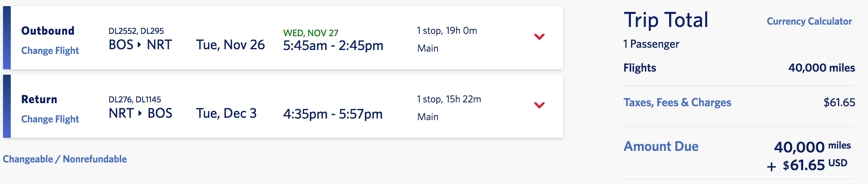Open the Currency Calculator
This screenshot has height=184, width=868.
[809, 21]
